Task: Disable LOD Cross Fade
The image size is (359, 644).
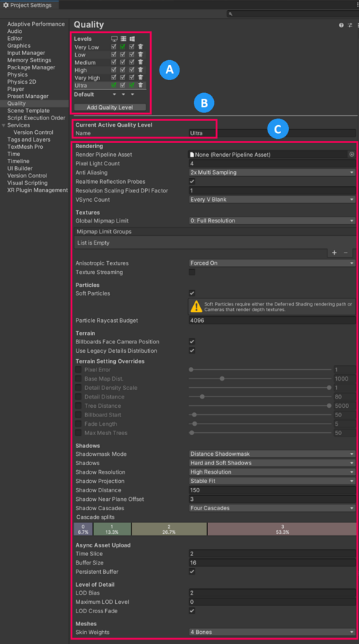Action: tap(192, 611)
